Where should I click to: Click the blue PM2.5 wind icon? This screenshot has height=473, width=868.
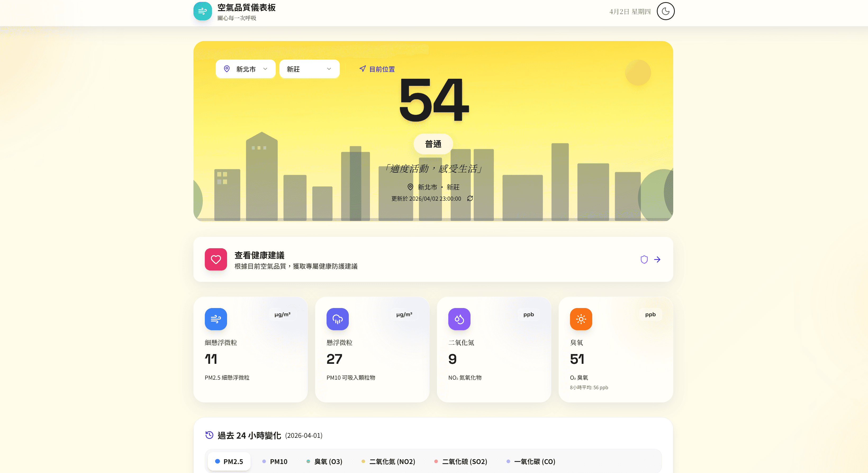point(216,319)
